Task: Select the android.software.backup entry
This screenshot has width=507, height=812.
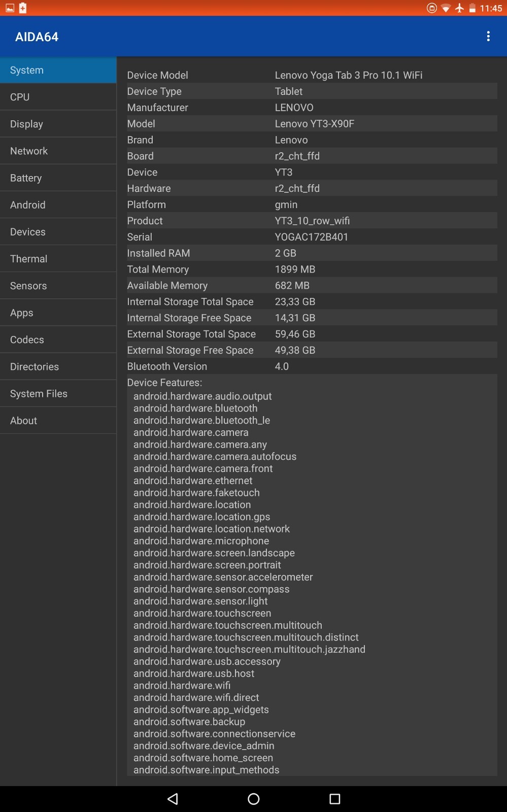Action: tap(189, 722)
